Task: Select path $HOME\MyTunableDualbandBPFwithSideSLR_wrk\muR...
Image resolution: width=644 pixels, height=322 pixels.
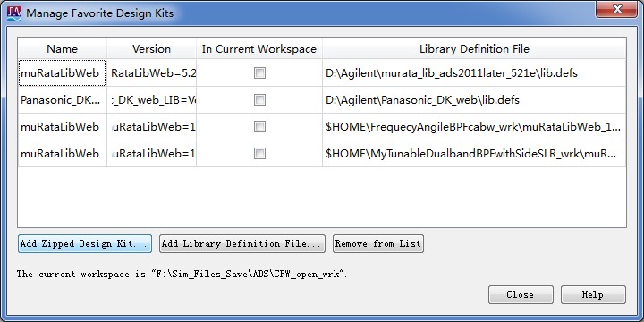Action: coord(474,154)
